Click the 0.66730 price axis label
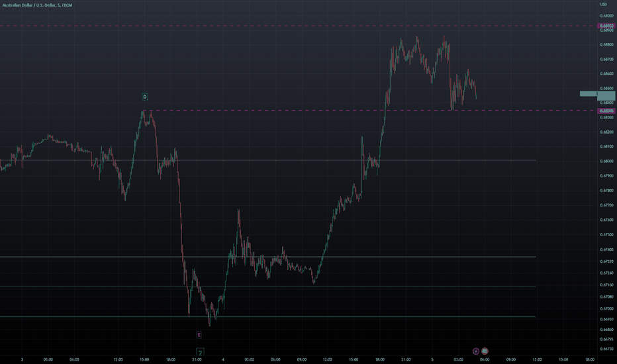Viewport: 617px width, 364px height. coord(606,349)
